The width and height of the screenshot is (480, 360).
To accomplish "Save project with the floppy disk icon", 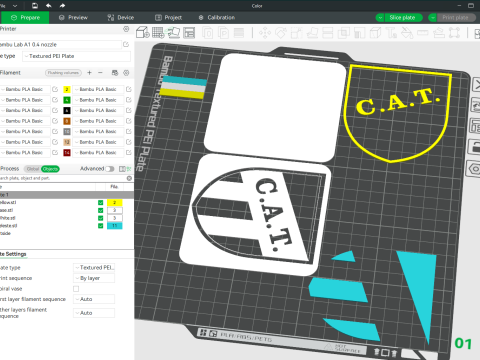I will 35,6.
